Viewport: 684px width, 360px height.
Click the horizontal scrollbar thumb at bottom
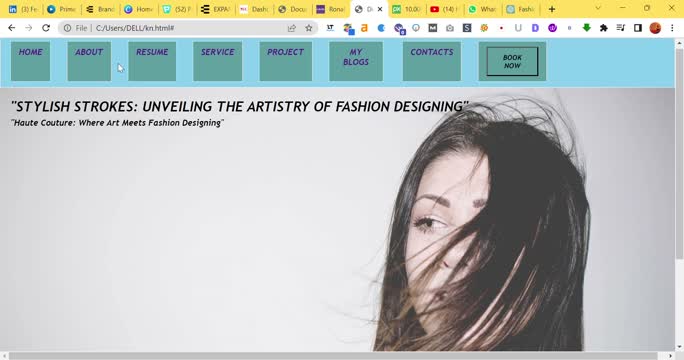pyautogui.click(x=333, y=356)
